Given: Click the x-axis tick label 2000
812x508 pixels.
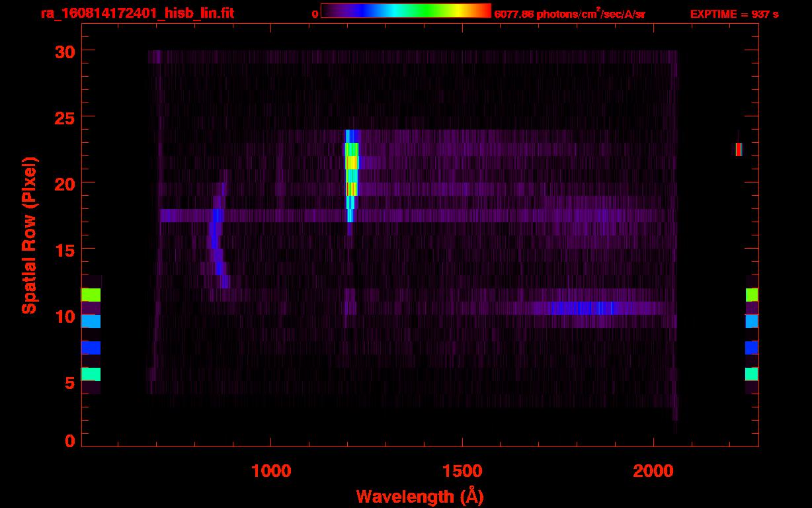Looking at the screenshot, I should click(x=653, y=471).
